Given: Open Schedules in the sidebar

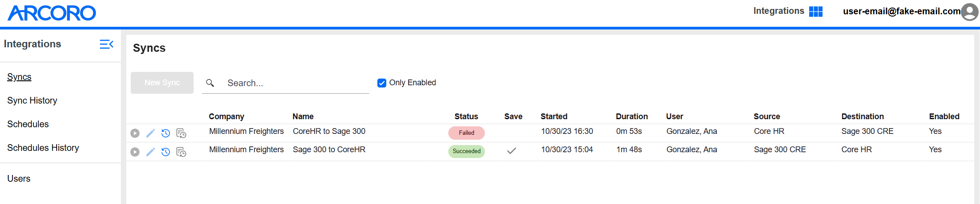Looking at the screenshot, I should coord(28,124).
